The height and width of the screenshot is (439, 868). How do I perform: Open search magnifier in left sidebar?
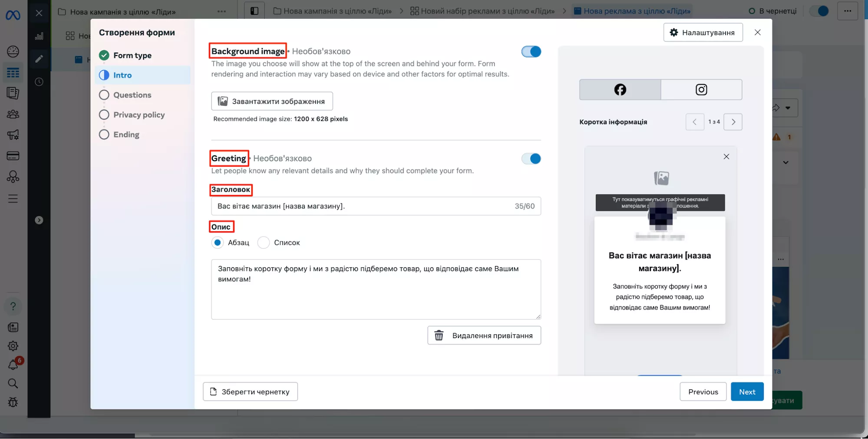coord(13,383)
